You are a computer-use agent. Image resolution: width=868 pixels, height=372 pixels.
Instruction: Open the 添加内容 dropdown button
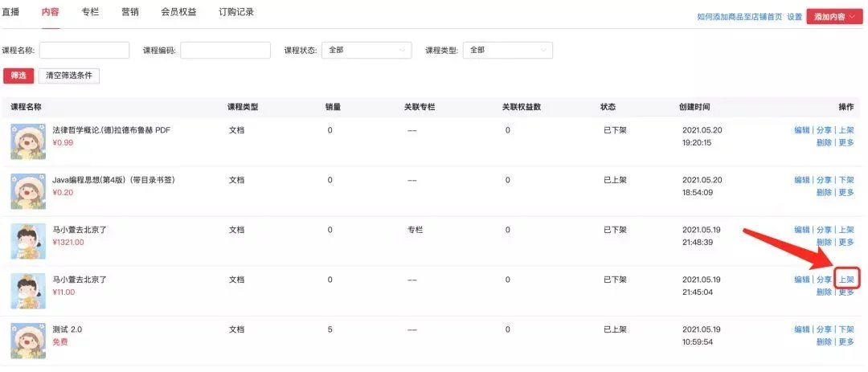tap(835, 17)
